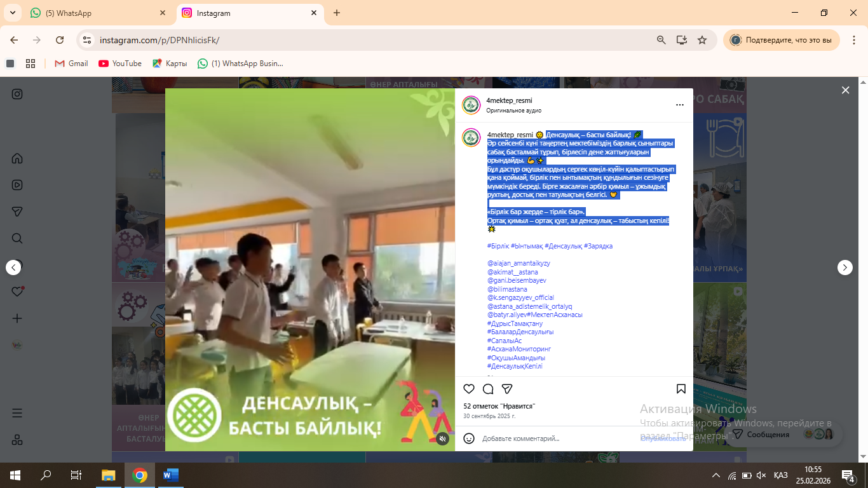
Task: Like the post with the heart icon
Action: click(469, 389)
